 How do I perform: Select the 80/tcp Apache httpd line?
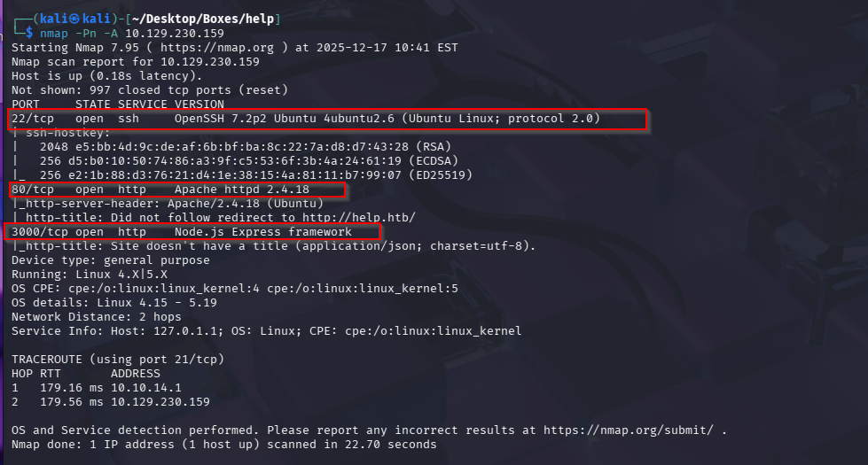click(x=174, y=190)
